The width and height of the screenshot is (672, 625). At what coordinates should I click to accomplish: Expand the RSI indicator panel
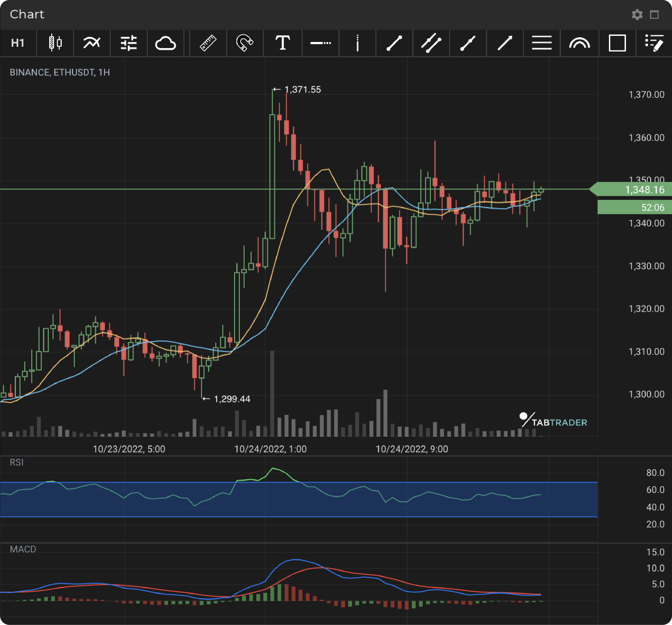pyautogui.click(x=17, y=462)
